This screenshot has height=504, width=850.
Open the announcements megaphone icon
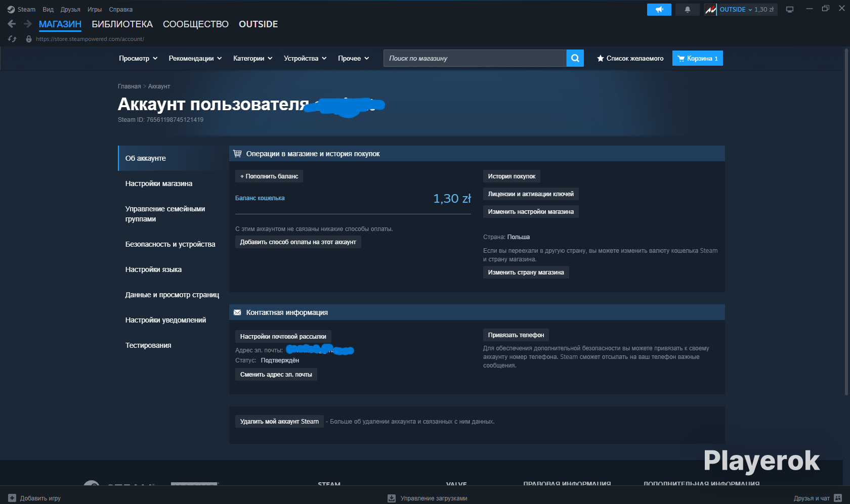point(659,10)
